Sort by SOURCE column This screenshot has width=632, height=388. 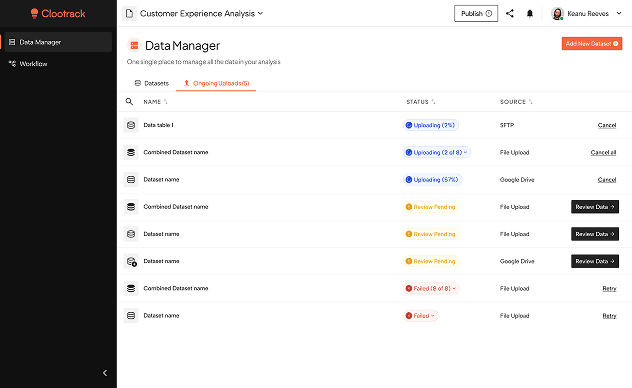[x=516, y=102]
